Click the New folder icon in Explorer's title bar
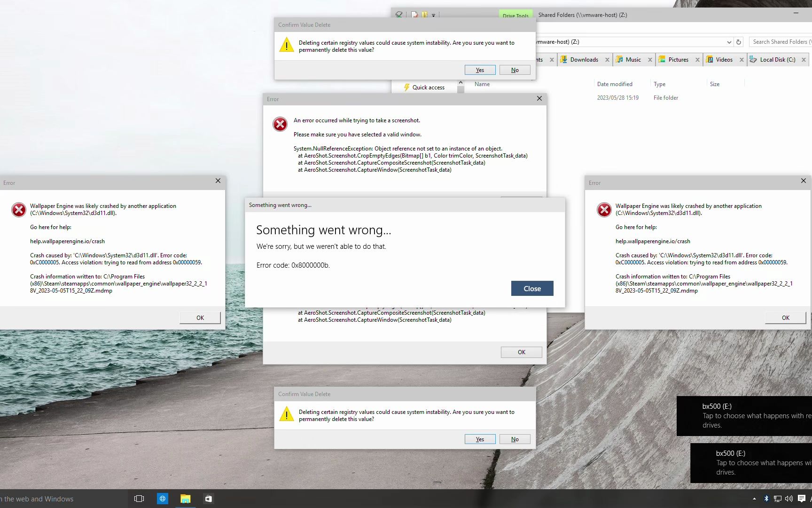The height and width of the screenshot is (508, 812). tap(425, 15)
